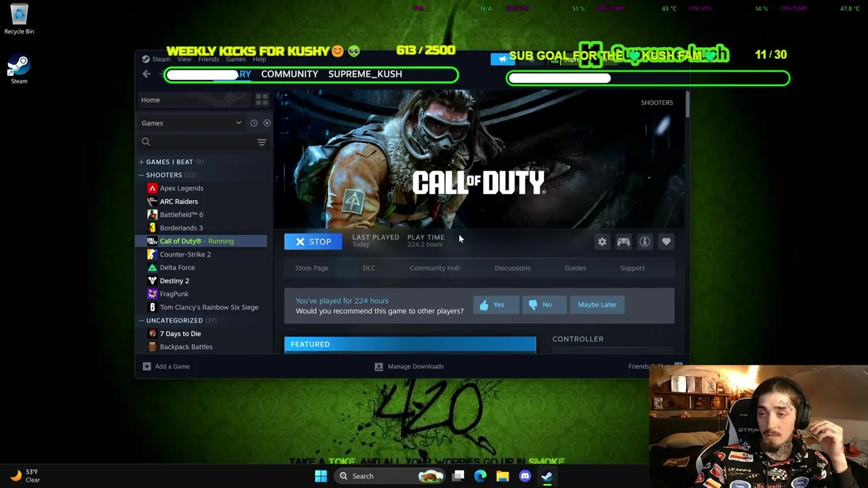Open Windows Start menu
Viewport: 868px width, 488px height.
pyautogui.click(x=321, y=476)
